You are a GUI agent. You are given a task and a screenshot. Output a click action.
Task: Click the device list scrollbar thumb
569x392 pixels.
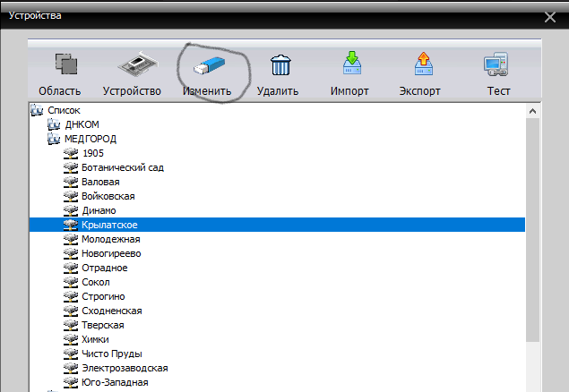point(532,230)
